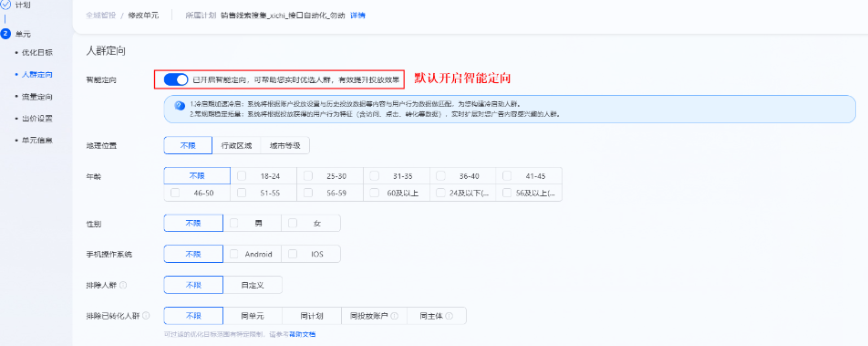This screenshot has width=868, height=346.
Task: Choose 同主体 exclusion option
Action: pos(437,316)
